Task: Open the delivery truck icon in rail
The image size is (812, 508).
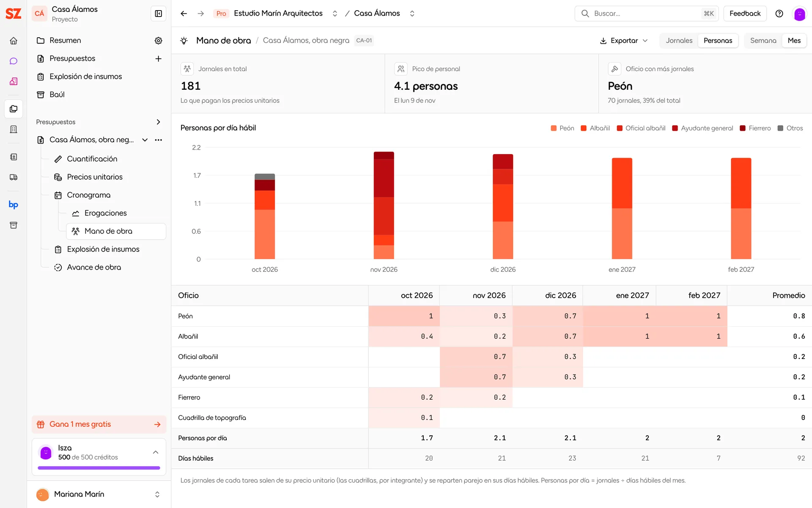Action: pyautogui.click(x=14, y=177)
